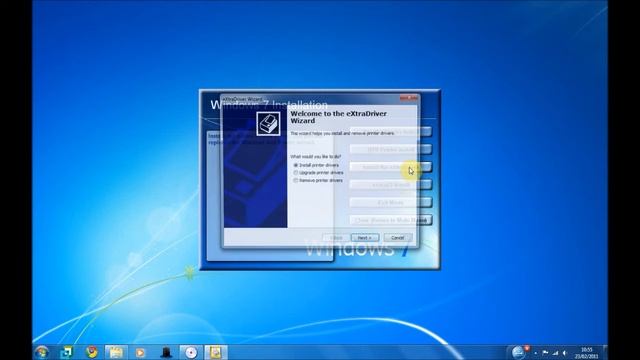Open the blue squares taskbar icon
This screenshot has height=360, width=640.
[66, 352]
